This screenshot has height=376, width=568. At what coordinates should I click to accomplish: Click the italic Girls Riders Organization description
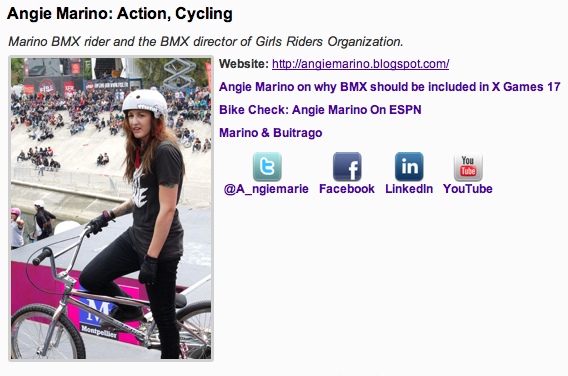(x=206, y=42)
